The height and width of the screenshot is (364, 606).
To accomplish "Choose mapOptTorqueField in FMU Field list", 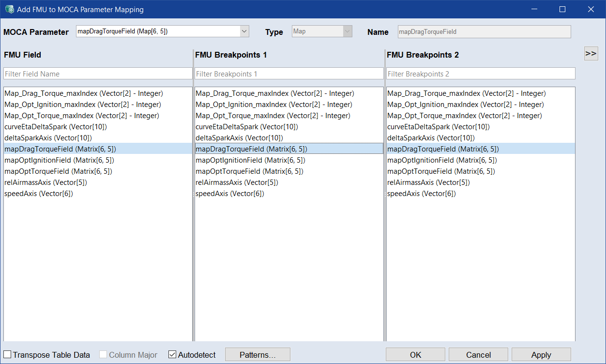I will pyautogui.click(x=58, y=171).
